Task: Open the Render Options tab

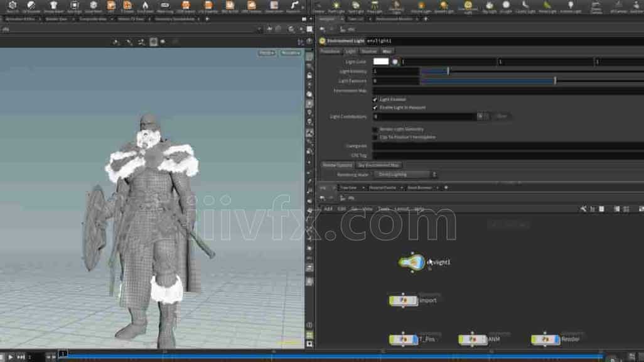Action: (337, 165)
